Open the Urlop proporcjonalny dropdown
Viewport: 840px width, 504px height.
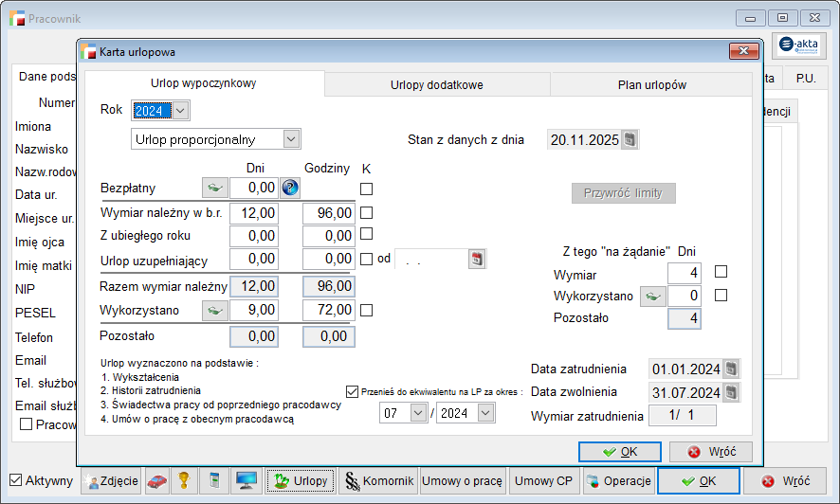(290, 139)
